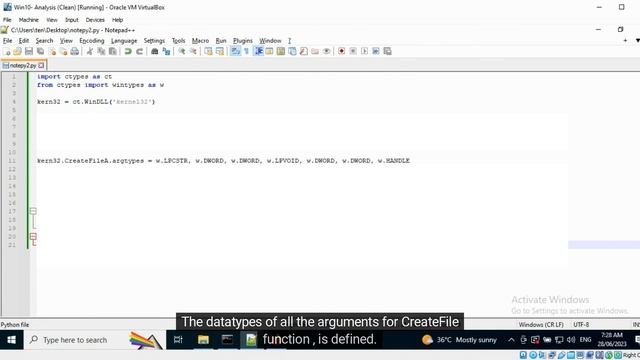
Task: Start macro recording with red dot icon
Action: coord(342,51)
